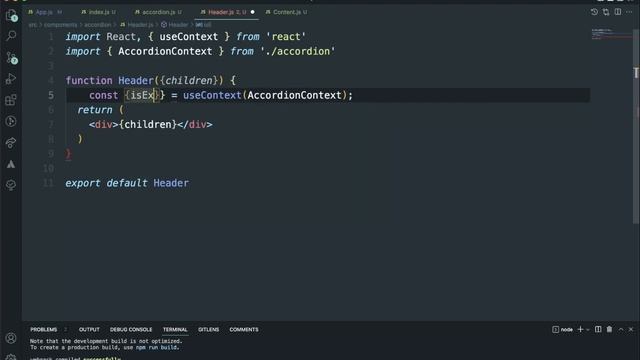The height and width of the screenshot is (360, 640).
Task: Place cursor on 'useContext' in line 1
Action: [x=189, y=37]
